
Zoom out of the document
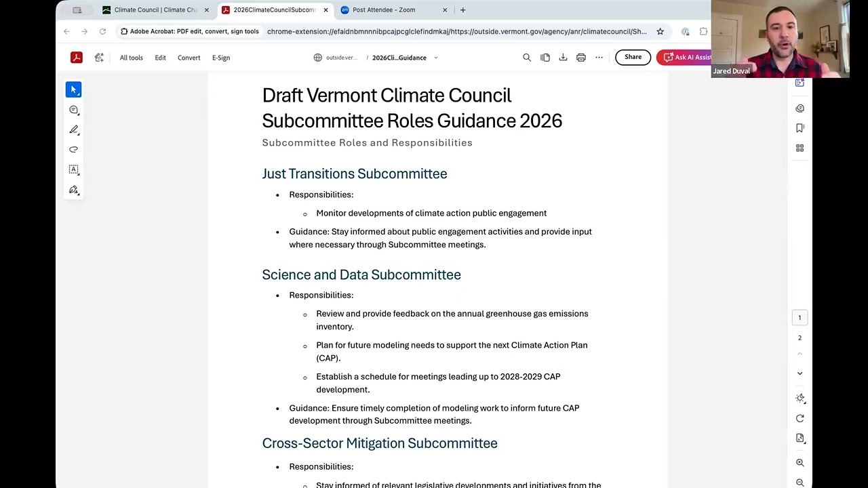(x=800, y=483)
